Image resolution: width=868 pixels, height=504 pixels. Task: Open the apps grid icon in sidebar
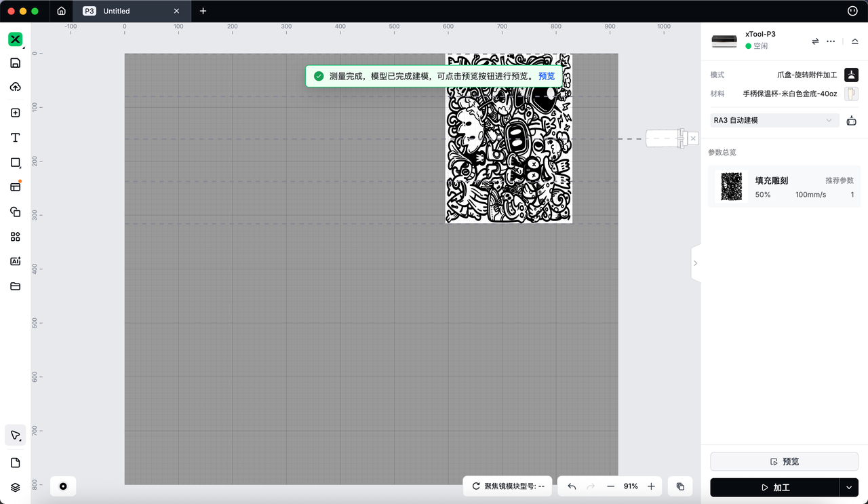[x=15, y=237]
